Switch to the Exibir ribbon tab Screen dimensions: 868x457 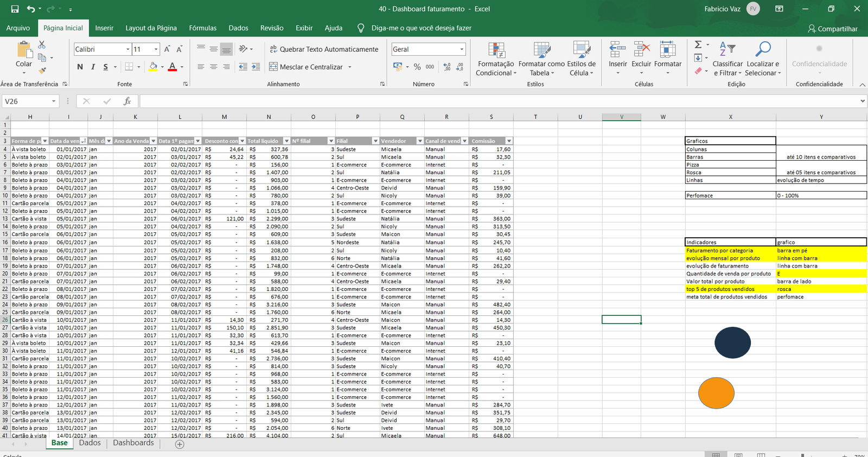click(304, 28)
